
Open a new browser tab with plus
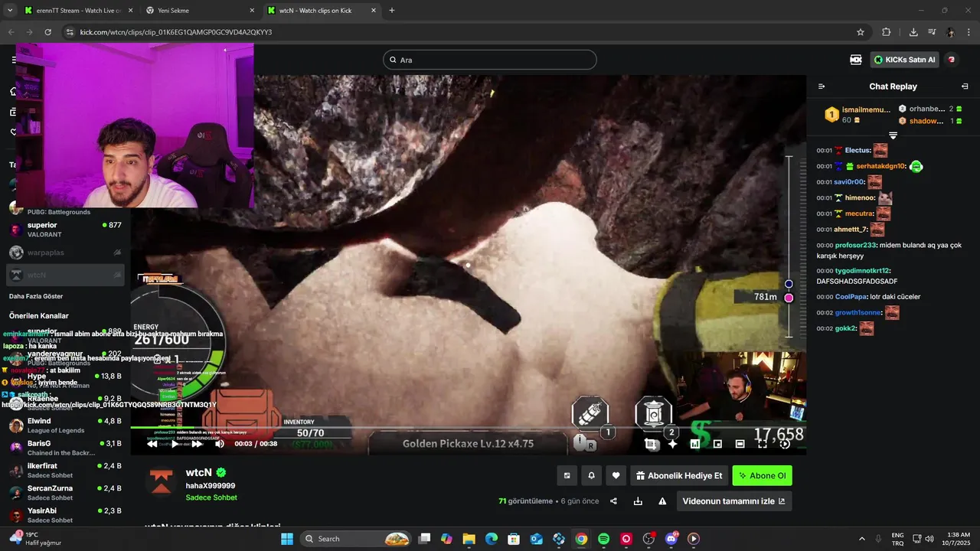coord(392,11)
